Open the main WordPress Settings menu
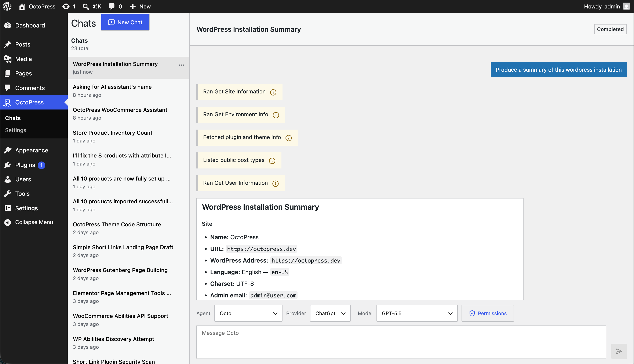634x364 pixels. [34, 208]
